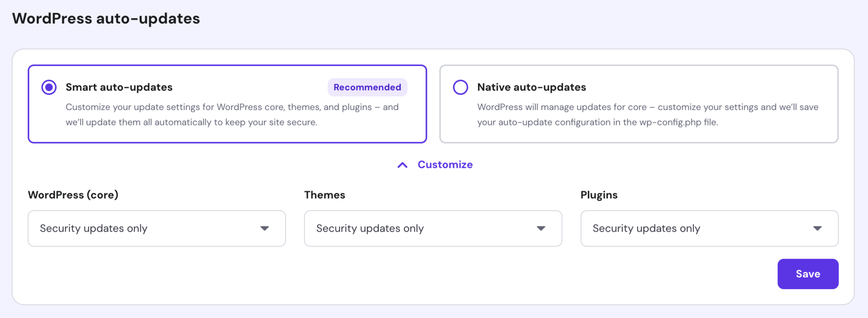868x318 pixels.
Task: Click the Smart auto-updates title text
Action: 119,87
